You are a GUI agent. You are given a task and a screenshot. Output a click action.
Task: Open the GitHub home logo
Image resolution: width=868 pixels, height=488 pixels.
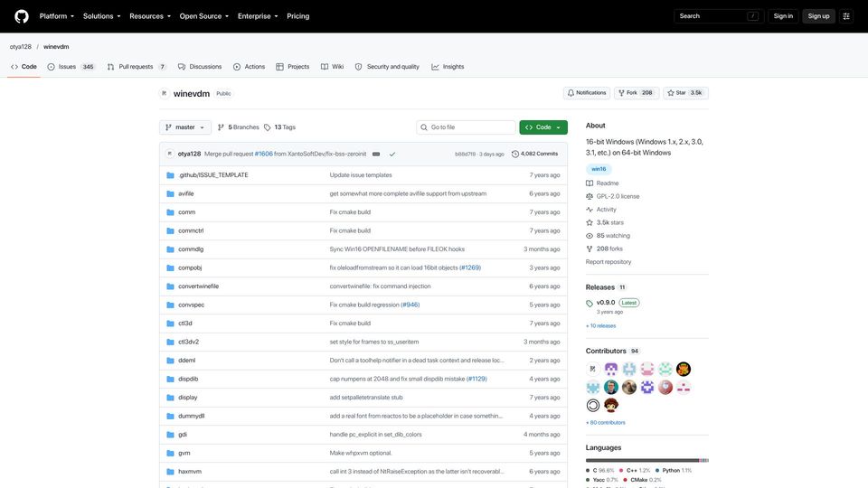click(x=22, y=16)
